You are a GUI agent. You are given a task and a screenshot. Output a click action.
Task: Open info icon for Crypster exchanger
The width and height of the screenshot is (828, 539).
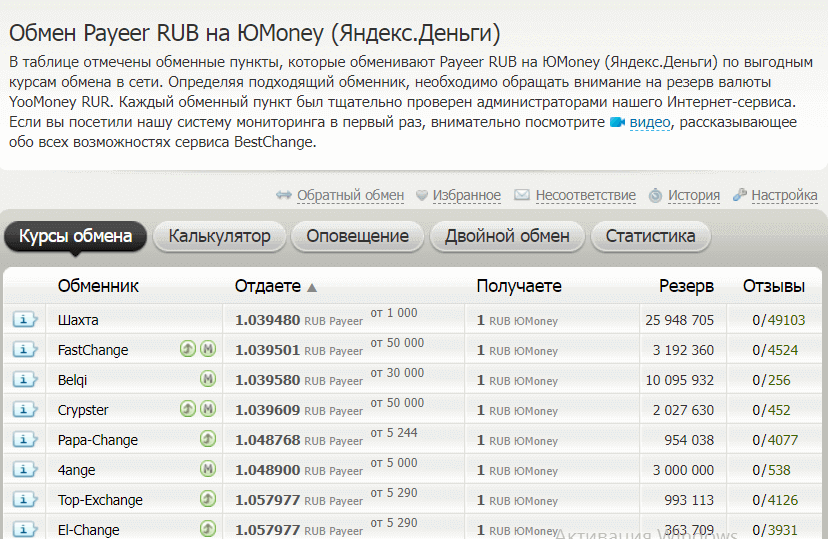point(25,410)
